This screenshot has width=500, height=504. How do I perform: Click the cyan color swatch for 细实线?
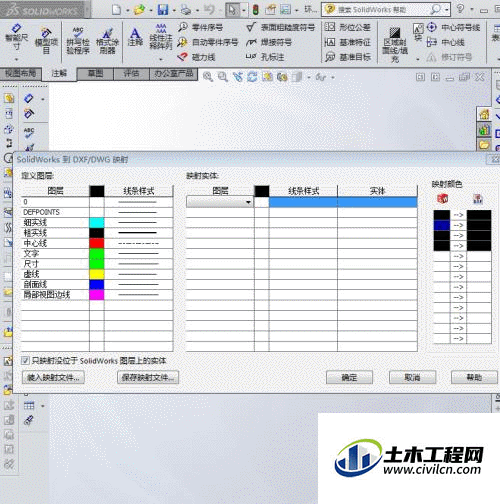point(97,222)
